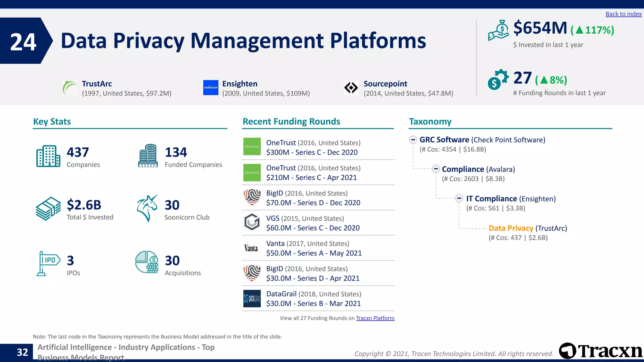Click the Key Stats section heading

coord(52,122)
